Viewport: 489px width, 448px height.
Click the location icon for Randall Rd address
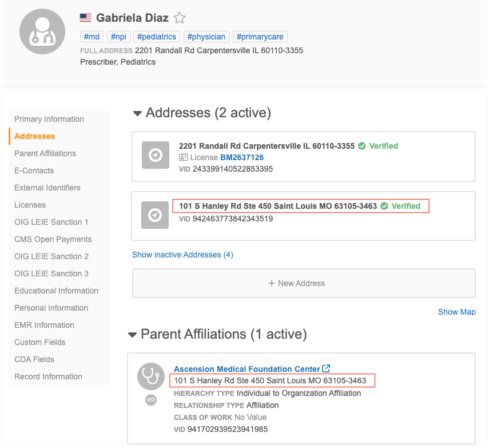pos(155,155)
